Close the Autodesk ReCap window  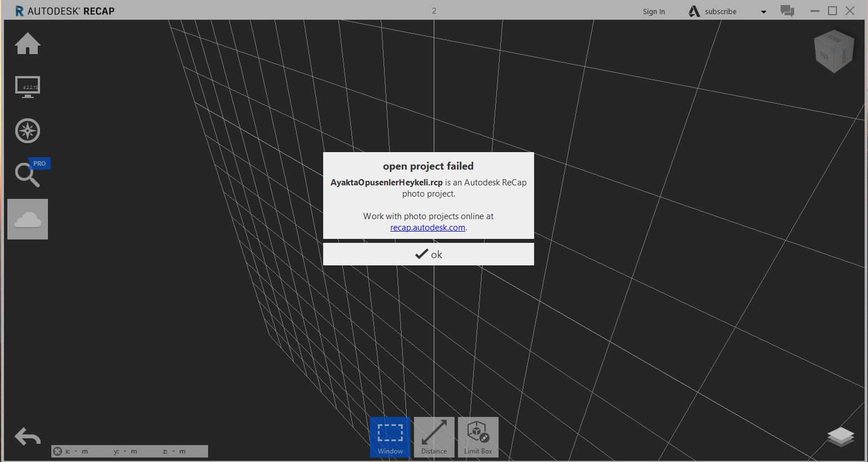point(851,11)
